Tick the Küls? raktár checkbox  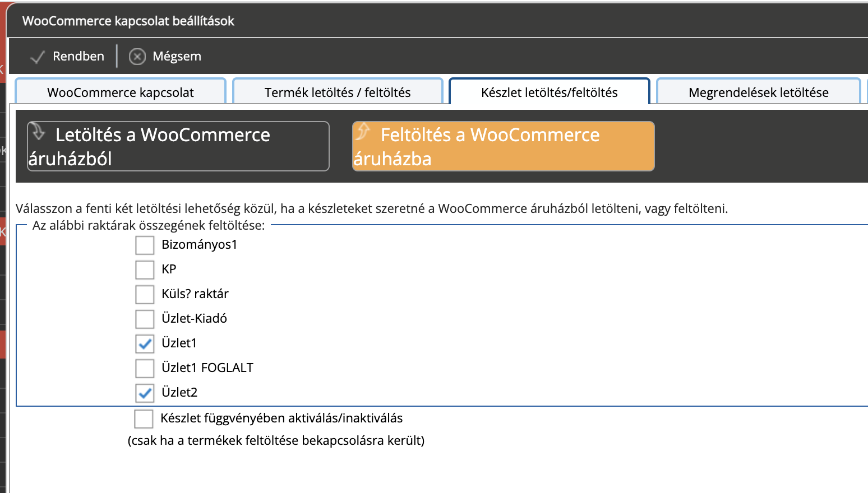(x=145, y=294)
